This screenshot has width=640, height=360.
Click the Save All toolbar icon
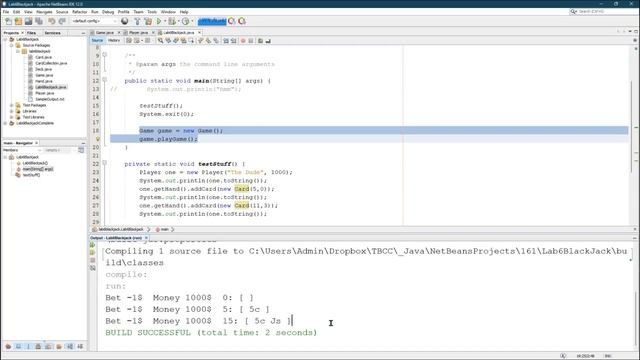coord(39,21)
